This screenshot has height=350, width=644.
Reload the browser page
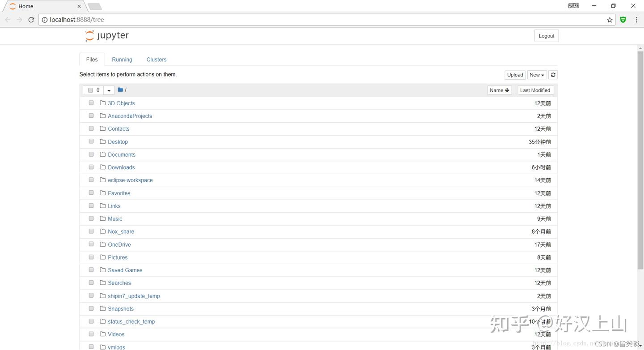pos(31,20)
